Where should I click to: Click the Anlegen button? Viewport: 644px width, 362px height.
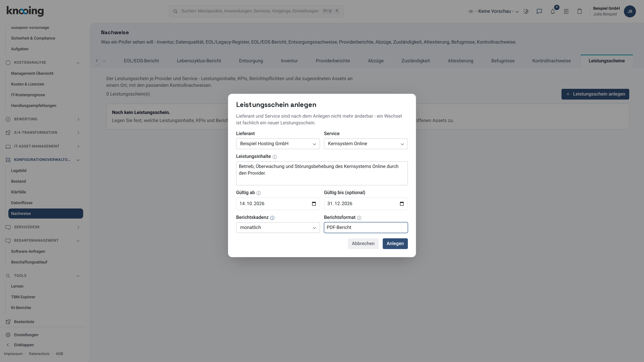395,243
